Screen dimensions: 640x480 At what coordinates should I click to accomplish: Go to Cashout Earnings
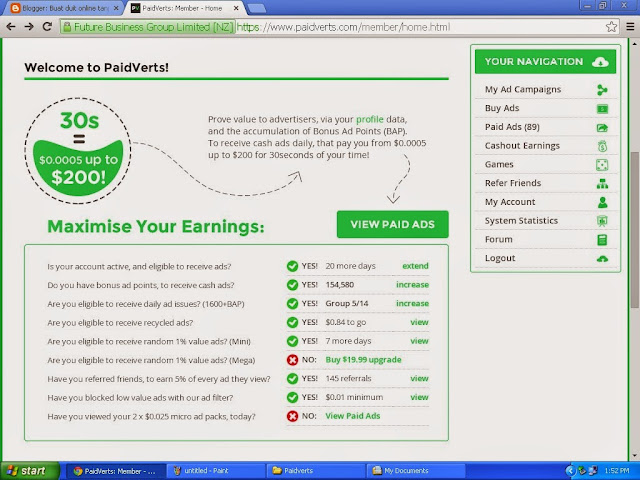click(x=546, y=146)
